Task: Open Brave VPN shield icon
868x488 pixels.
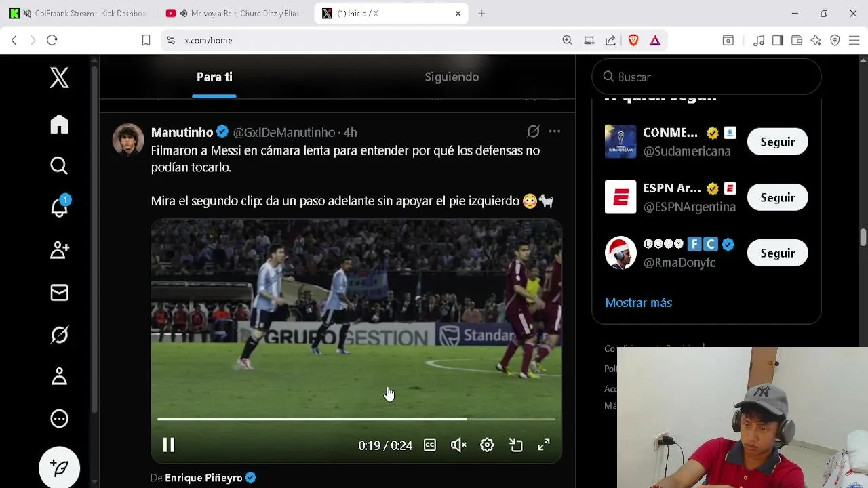Action: click(835, 40)
